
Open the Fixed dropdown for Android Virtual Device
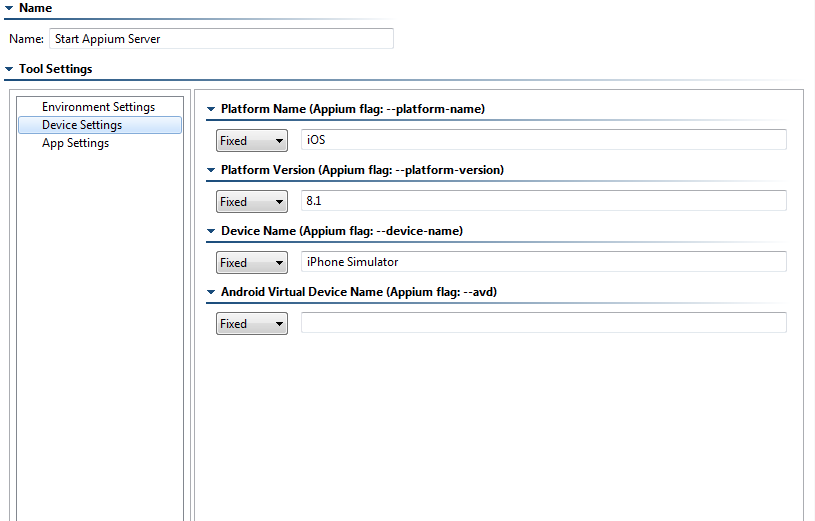tap(252, 323)
